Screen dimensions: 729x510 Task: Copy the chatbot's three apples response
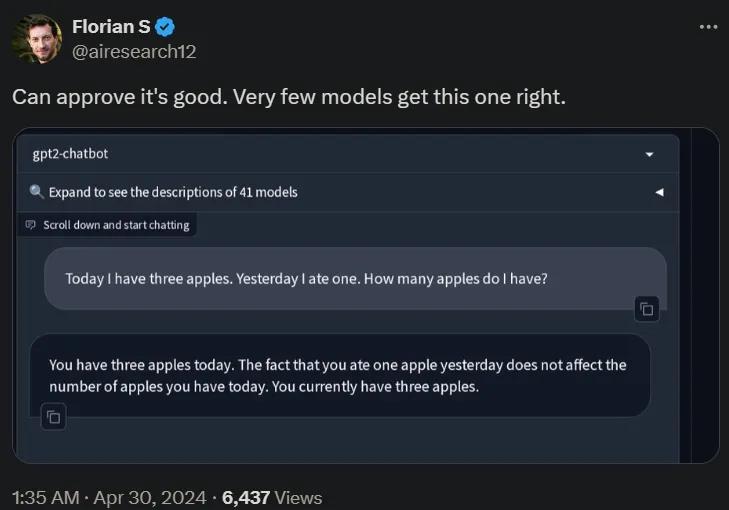point(54,417)
